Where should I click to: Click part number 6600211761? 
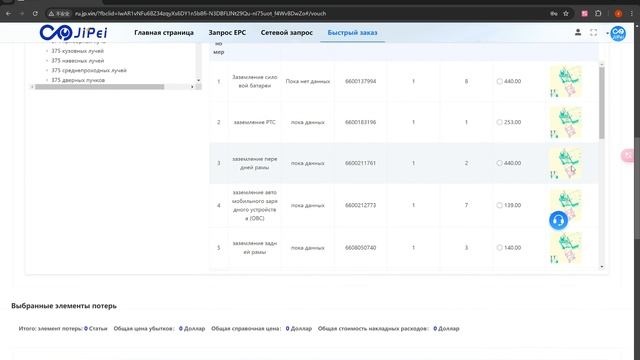click(x=360, y=163)
